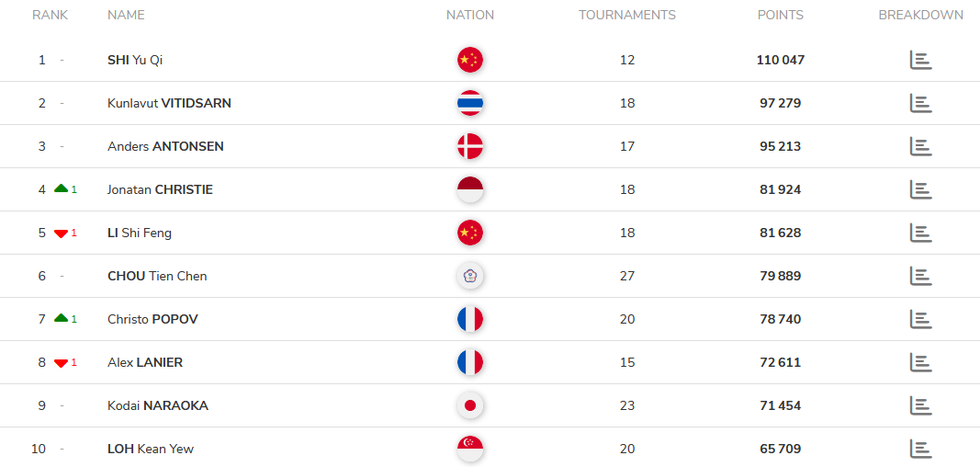Click the TOURNAMENTS column header
980x467 pixels.
pos(627,15)
